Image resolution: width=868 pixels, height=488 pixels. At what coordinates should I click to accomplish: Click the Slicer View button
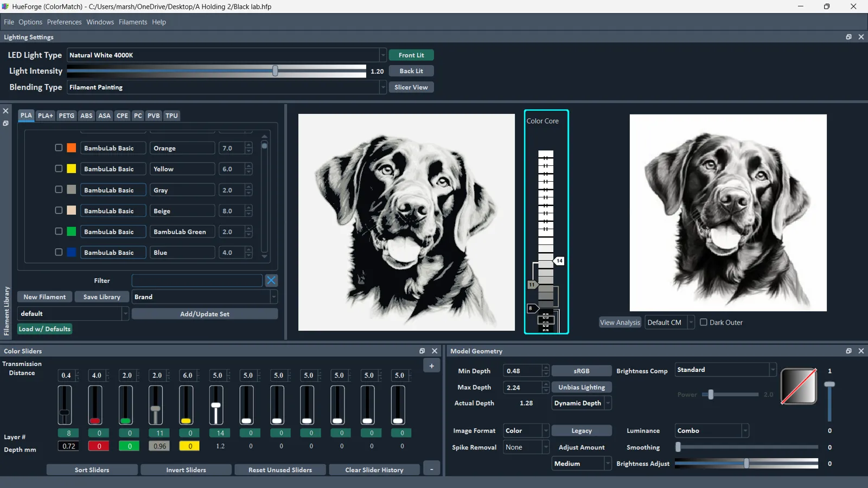(411, 87)
